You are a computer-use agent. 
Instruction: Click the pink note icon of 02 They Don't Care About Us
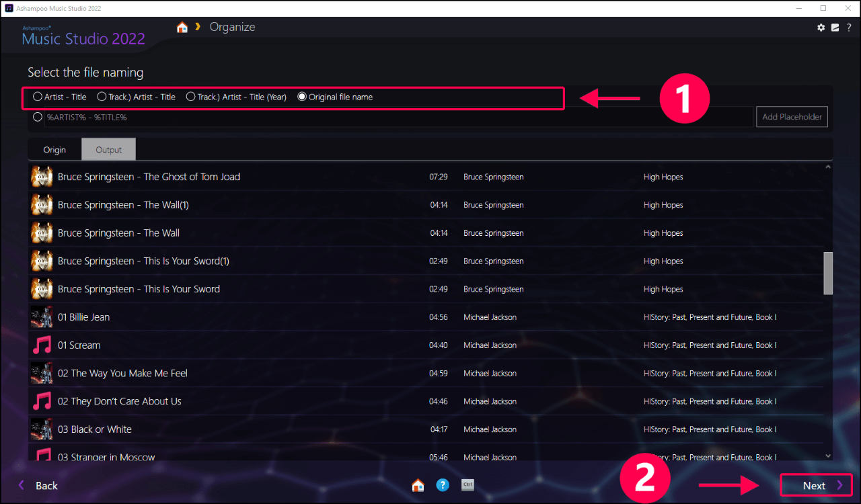[42, 401]
